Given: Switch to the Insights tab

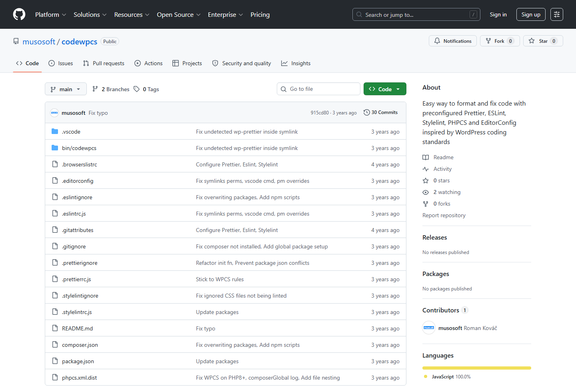Looking at the screenshot, I should pyautogui.click(x=296, y=63).
